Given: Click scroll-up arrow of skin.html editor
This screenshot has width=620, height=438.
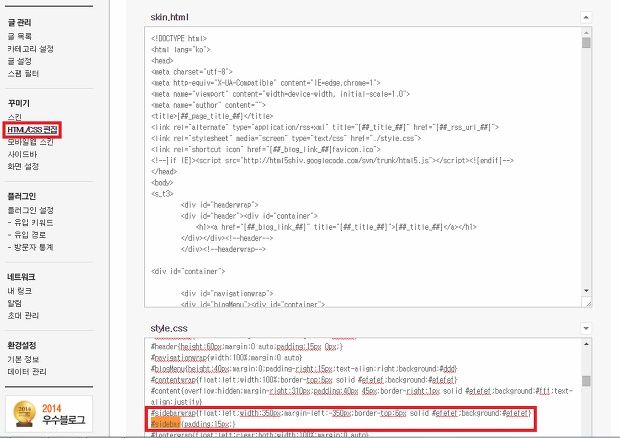Looking at the screenshot, I should [x=586, y=32].
